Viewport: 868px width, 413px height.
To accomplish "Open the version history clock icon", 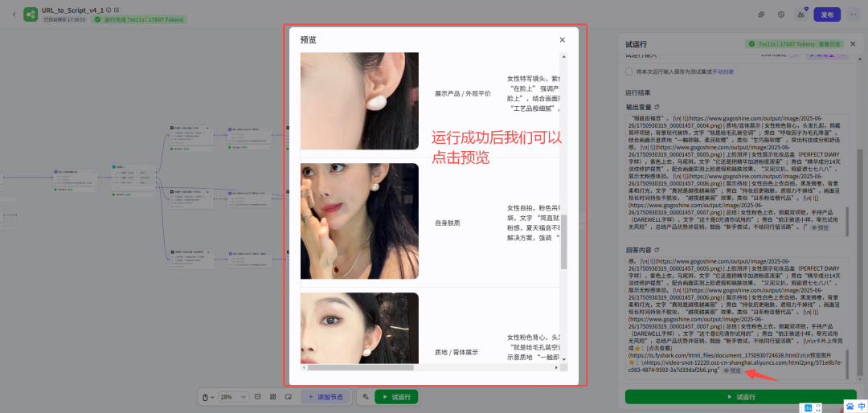I will point(780,14).
